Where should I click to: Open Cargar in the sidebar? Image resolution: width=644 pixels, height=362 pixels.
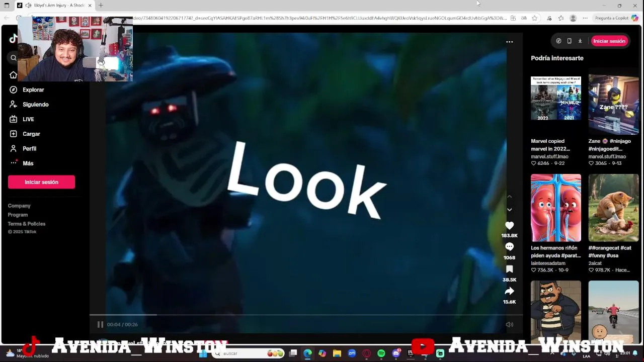coord(31,134)
